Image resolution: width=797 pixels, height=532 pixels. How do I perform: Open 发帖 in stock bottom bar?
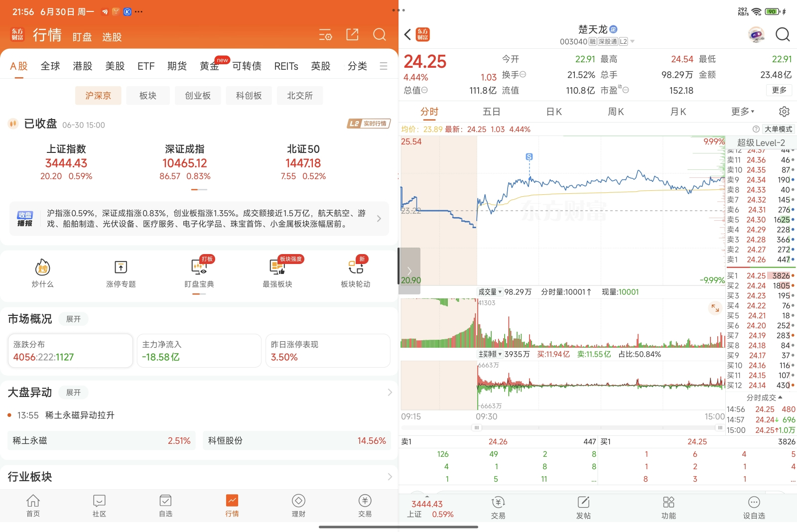pos(583,508)
